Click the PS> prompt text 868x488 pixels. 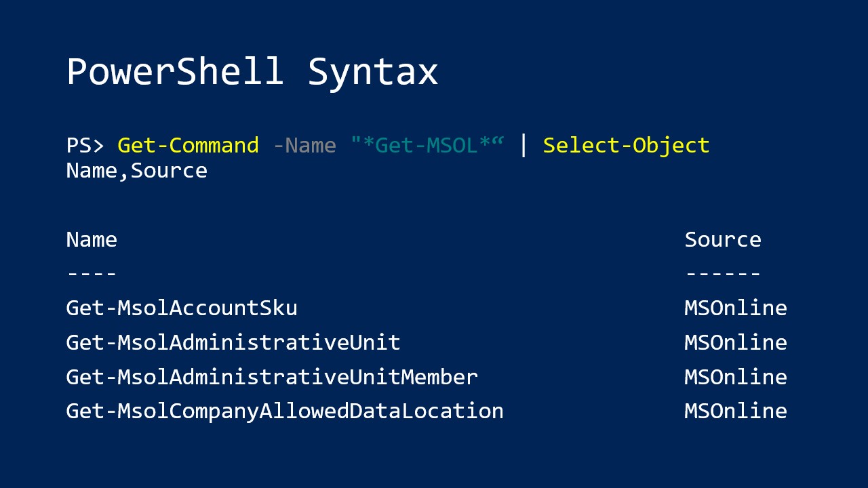pos(85,146)
